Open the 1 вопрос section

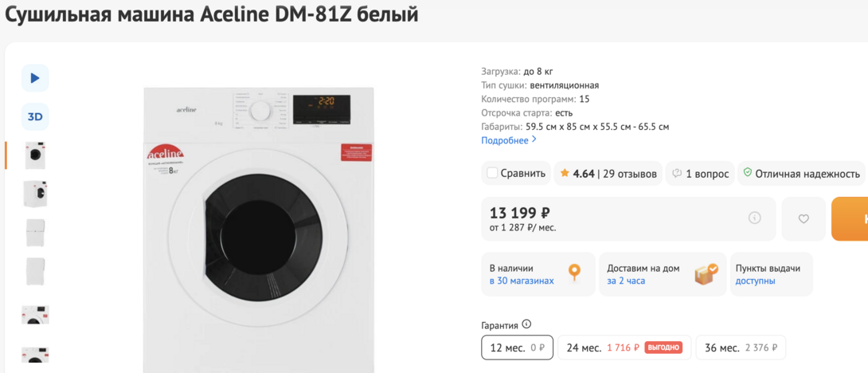(x=700, y=174)
